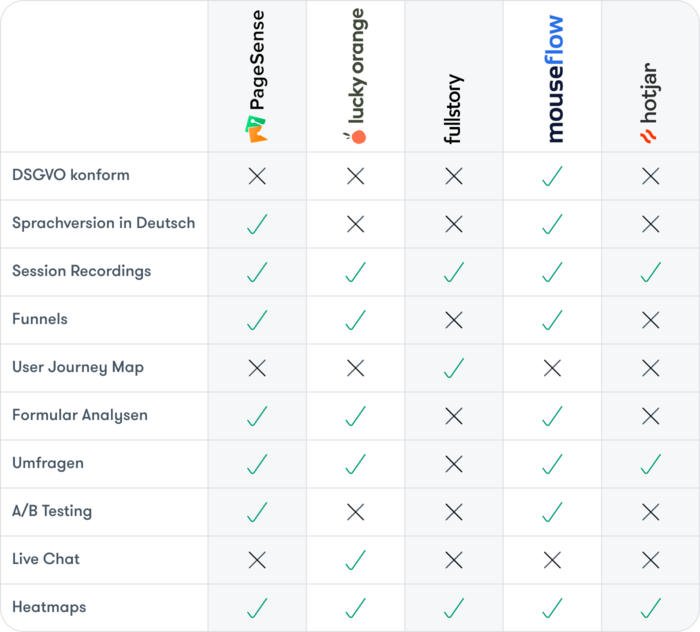700x632 pixels.
Task: Select the Session Recordings row label
Action: pos(81,271)
